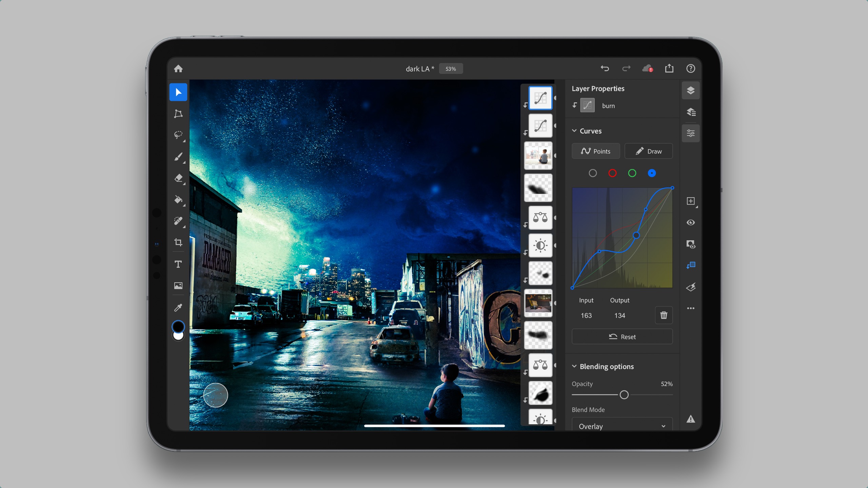The width and height of the screenshot is (868, 488).
Task: Switch to Draw mode for curves
Action: pyautogui.click(x=649, y=151)
